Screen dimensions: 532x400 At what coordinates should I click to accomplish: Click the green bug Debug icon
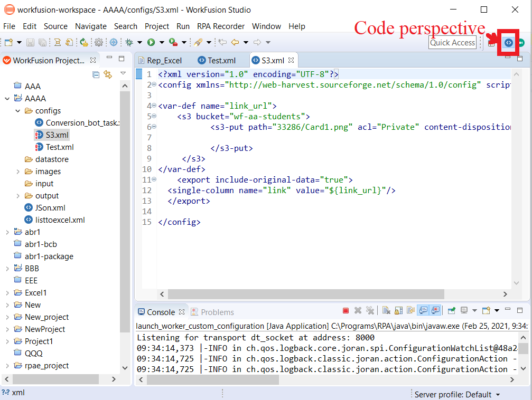[x=129, y=42]
